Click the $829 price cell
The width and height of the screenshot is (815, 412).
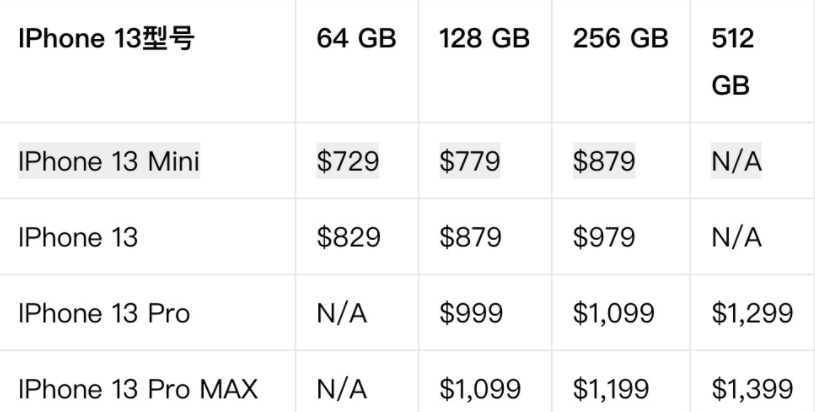pyautogui.click(x=348, y=237)
